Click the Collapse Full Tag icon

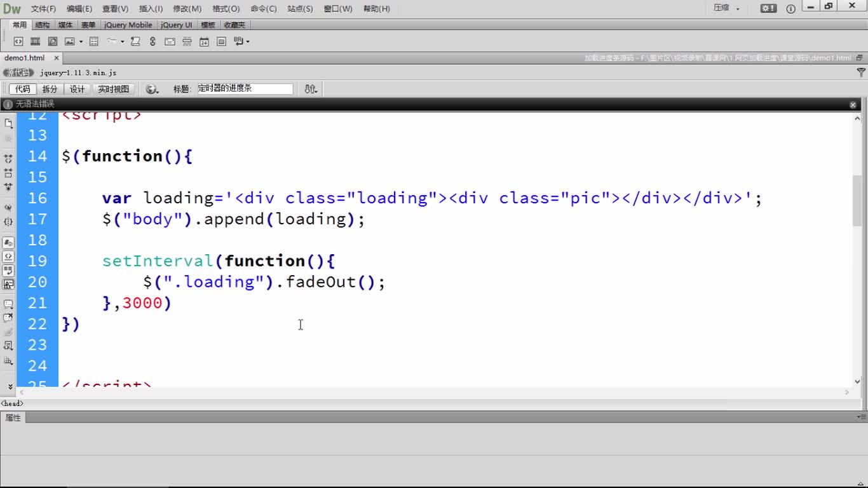(8, 159)
